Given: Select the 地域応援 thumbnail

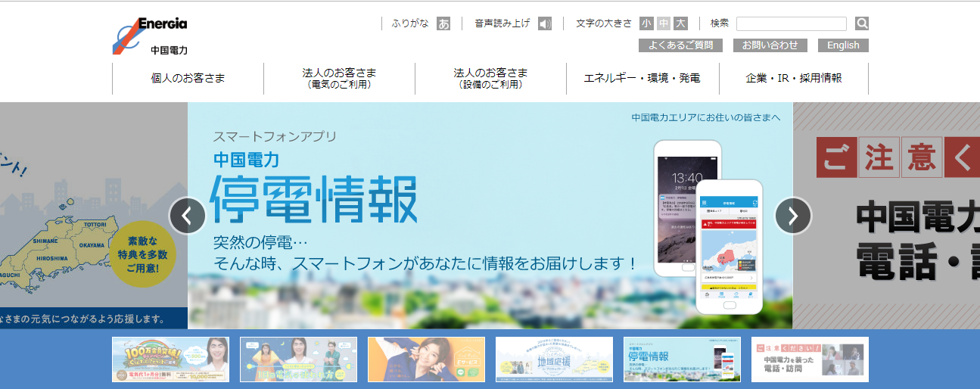Looking at the screenshot, I should click(x=554, y=359).
